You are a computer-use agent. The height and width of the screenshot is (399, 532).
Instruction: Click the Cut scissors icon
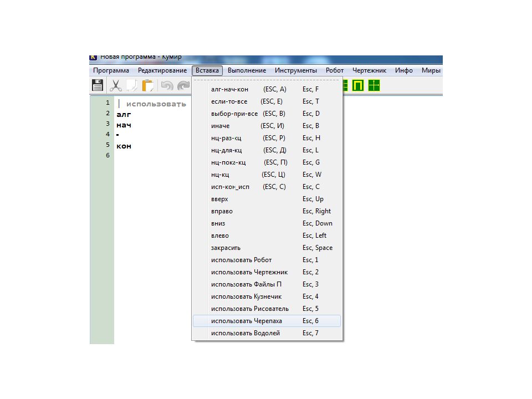click(x=116, y=85)
